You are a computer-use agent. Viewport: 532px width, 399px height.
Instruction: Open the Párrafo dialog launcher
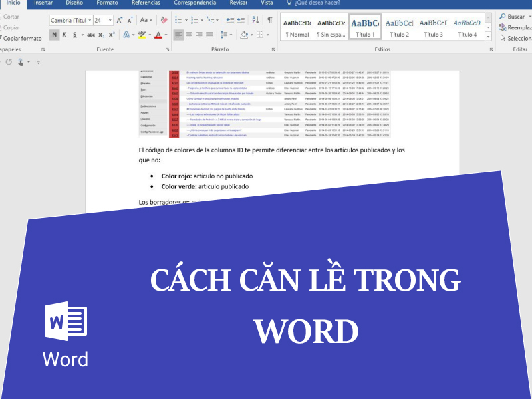(273, 49)
